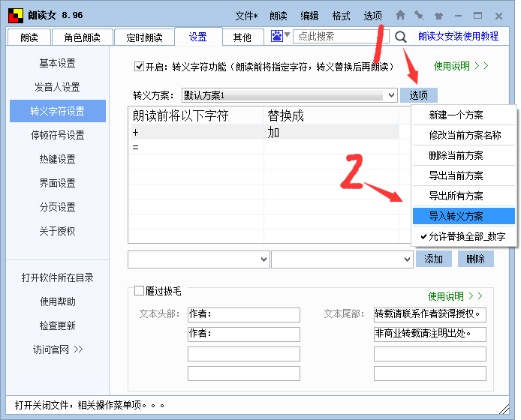Open the skin (shirt) icon
The width and height of the screenshot is (521, 420).
[438, 15]
